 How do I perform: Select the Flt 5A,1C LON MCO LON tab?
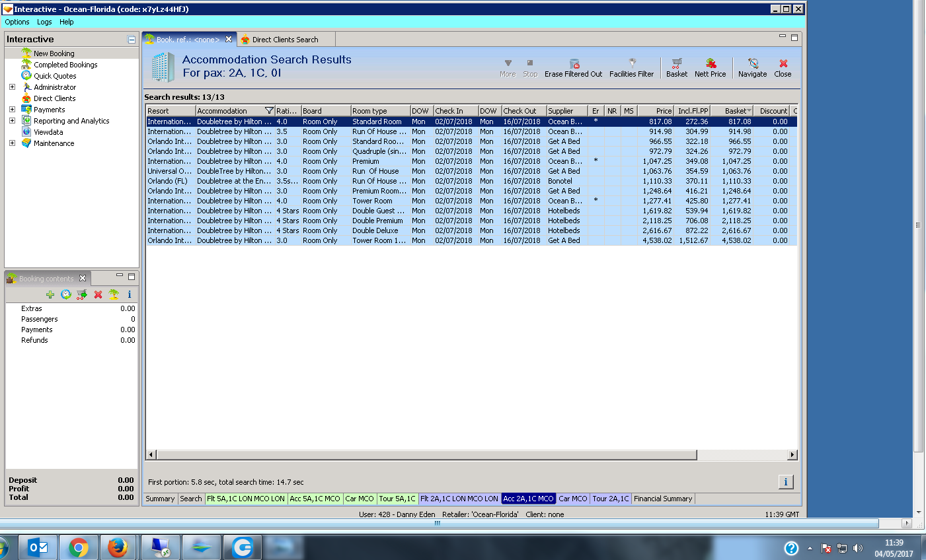246,499
